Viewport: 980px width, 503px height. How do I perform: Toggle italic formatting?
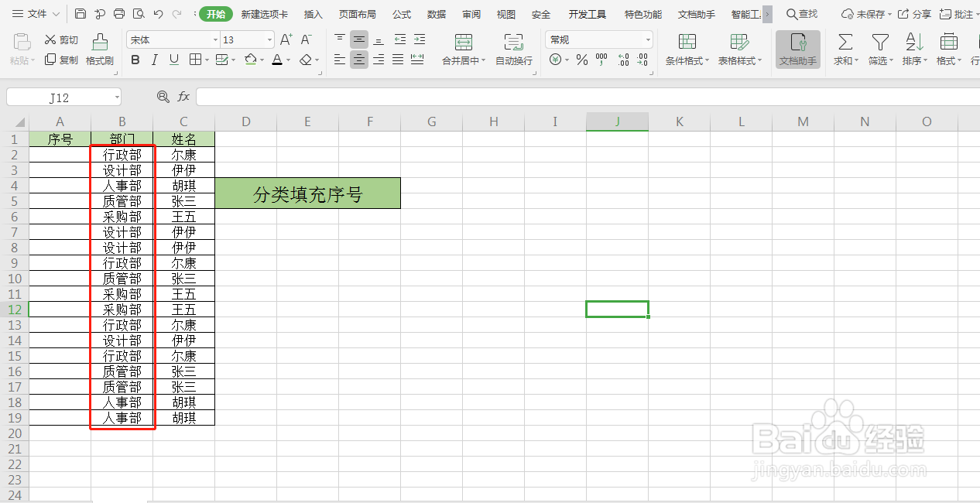tap(155, 60)
